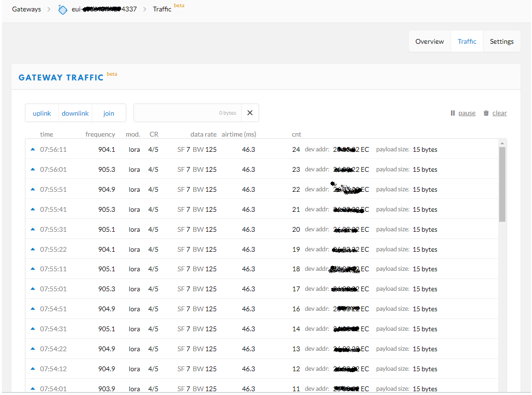The image size is (532, 395).
Task: Switch to the Overview tab
Action: [x=429, y=41]
